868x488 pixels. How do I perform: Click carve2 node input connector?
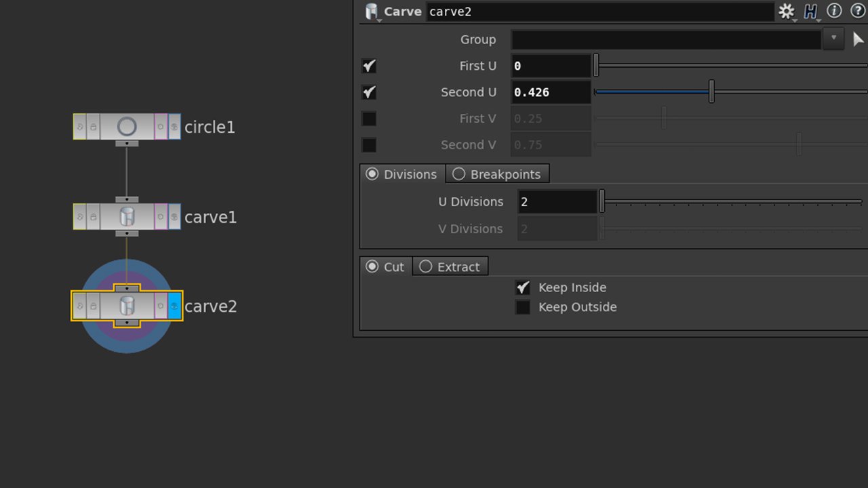pos(127,289)
